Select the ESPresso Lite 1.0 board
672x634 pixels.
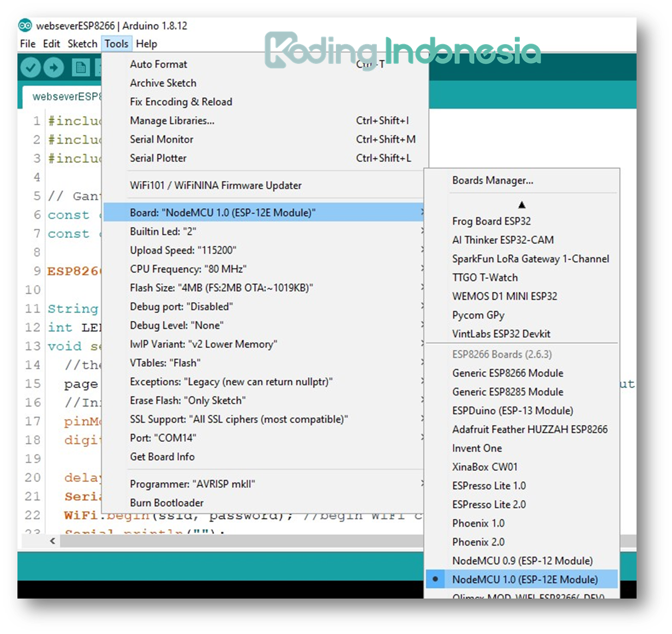[x=522, y=486]
